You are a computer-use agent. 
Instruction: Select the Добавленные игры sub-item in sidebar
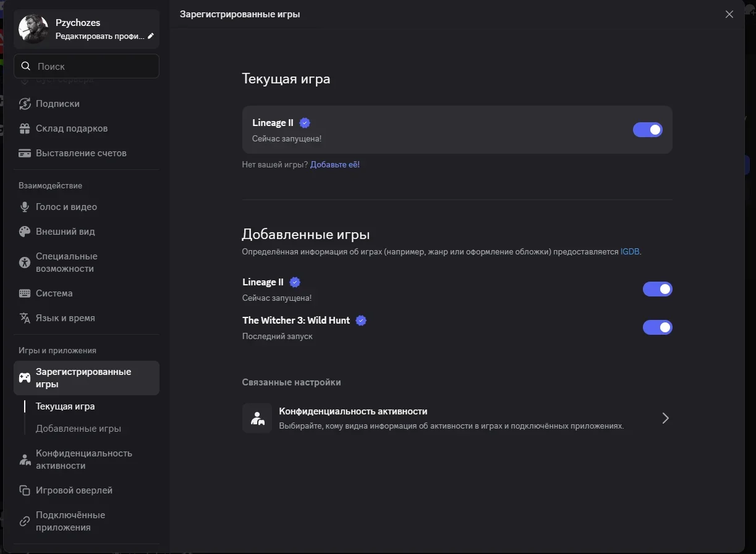79,429
